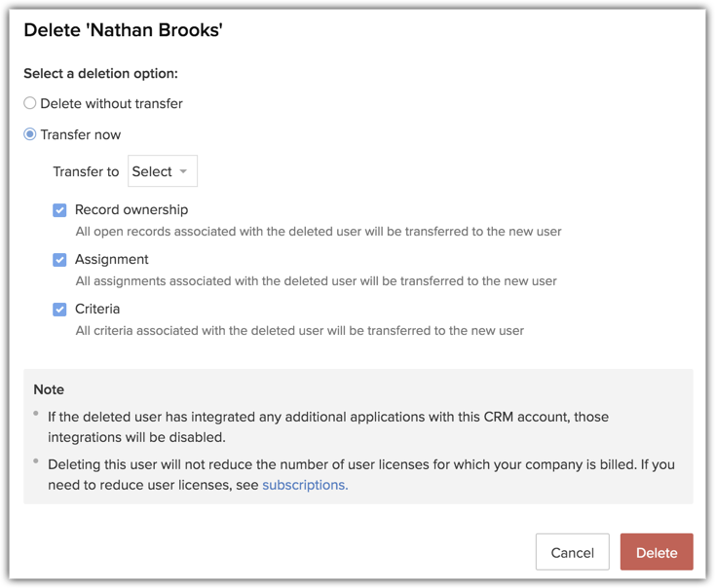Choose the "Transfer now" radio option

pos(30,134)
